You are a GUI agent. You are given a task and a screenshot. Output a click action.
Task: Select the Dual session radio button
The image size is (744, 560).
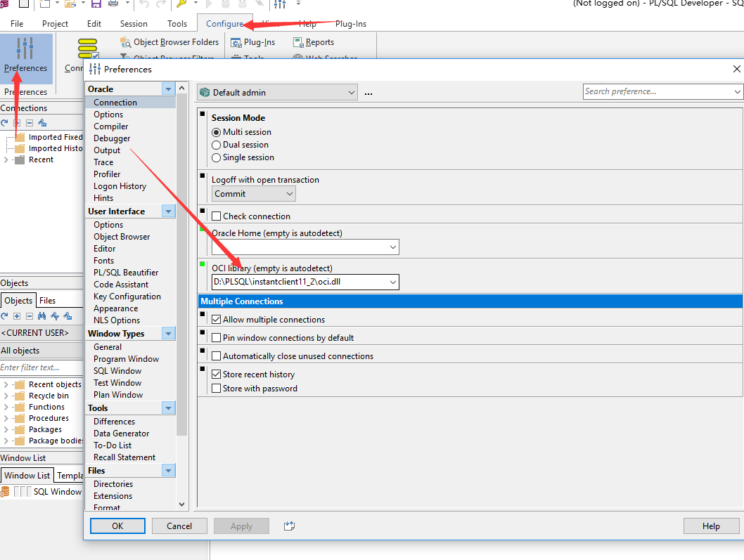[217, 145]
